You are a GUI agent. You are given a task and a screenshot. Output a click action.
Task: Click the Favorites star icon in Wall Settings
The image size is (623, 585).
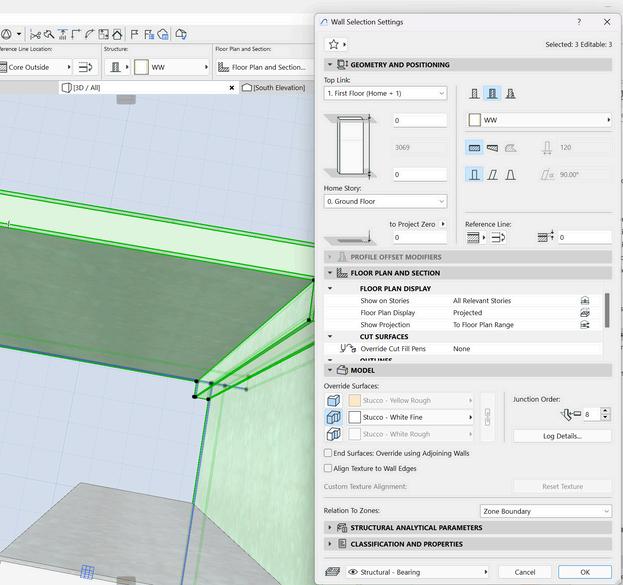[x=334, y=44]
